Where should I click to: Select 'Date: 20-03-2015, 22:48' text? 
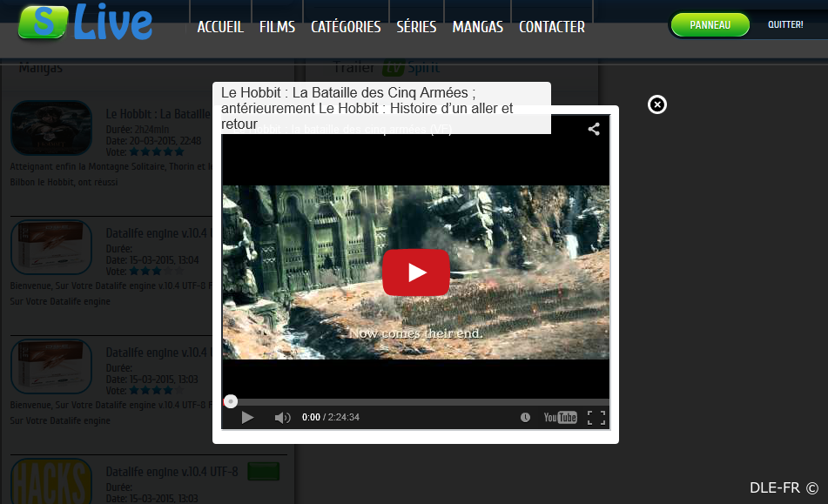[153, 141]
